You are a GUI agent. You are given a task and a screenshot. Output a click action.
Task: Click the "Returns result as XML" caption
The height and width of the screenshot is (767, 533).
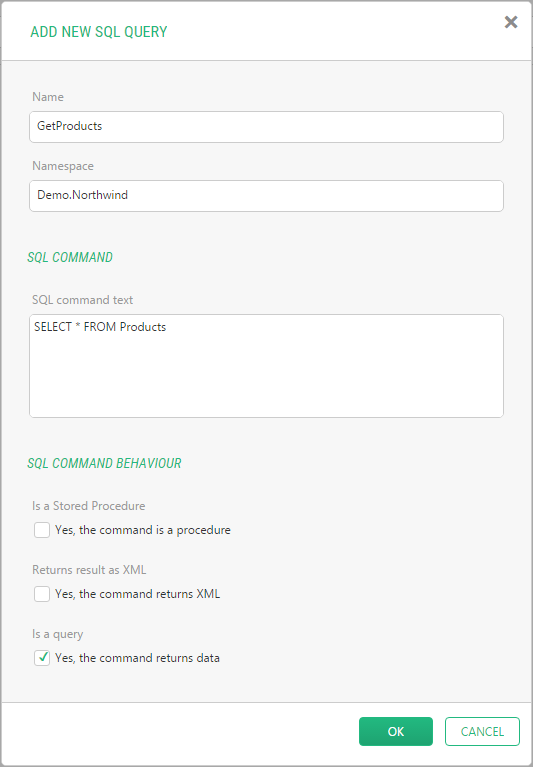[x=89, y=569]
